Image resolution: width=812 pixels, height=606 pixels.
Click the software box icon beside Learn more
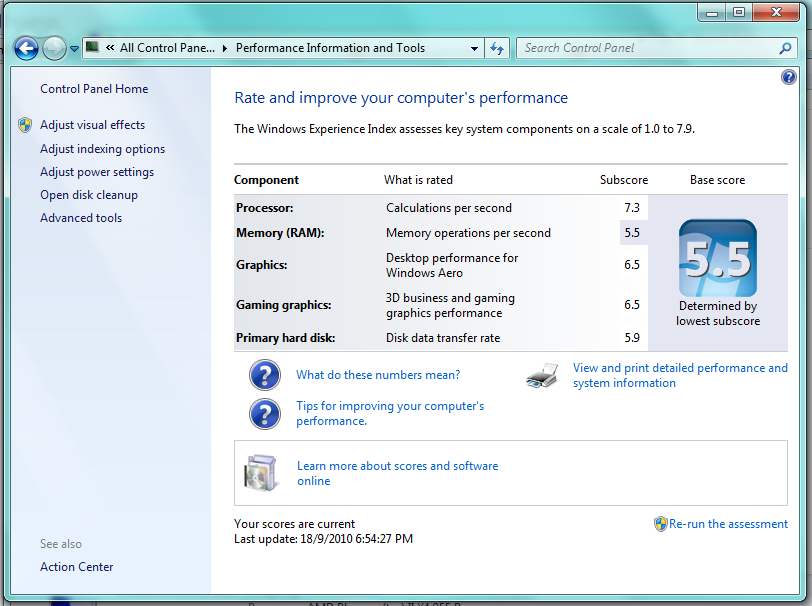click(x=260, y=474)
